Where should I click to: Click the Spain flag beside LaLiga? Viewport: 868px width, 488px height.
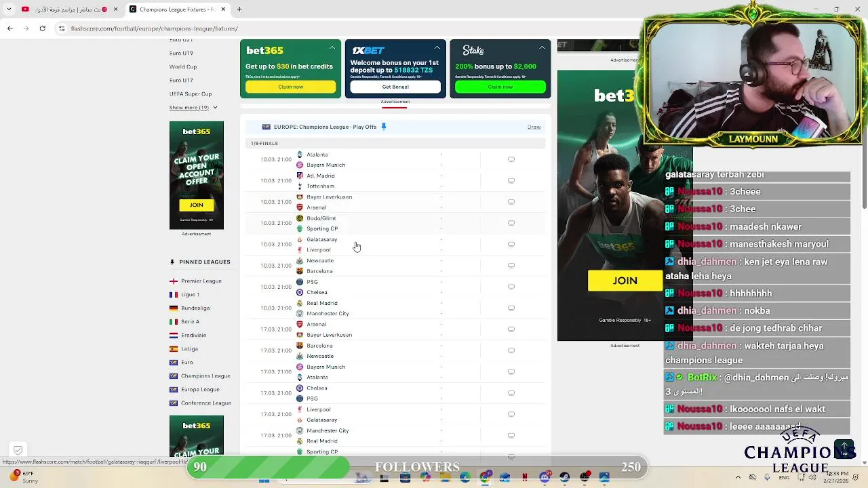click(x=174, y=348)
